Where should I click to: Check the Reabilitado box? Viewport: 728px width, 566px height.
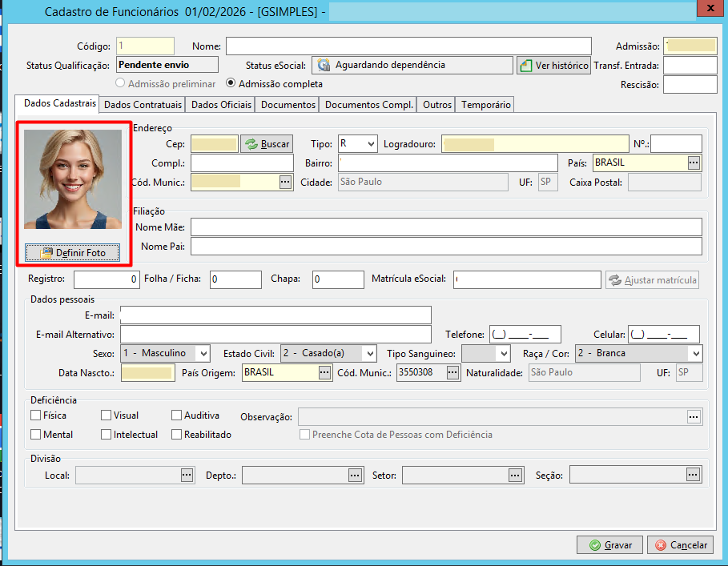point(176,434)
